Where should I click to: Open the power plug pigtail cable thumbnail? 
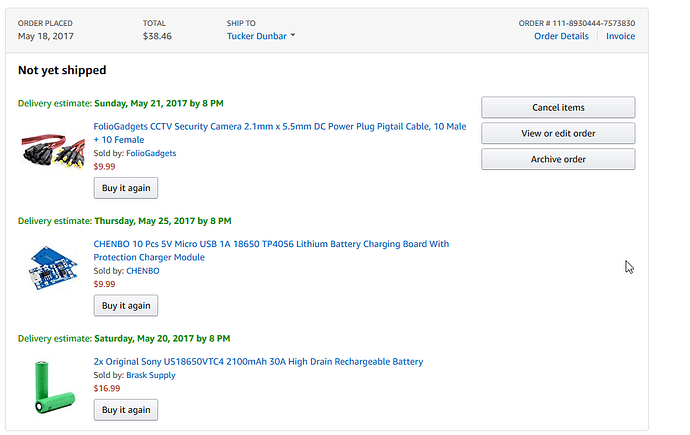point(53,151)
